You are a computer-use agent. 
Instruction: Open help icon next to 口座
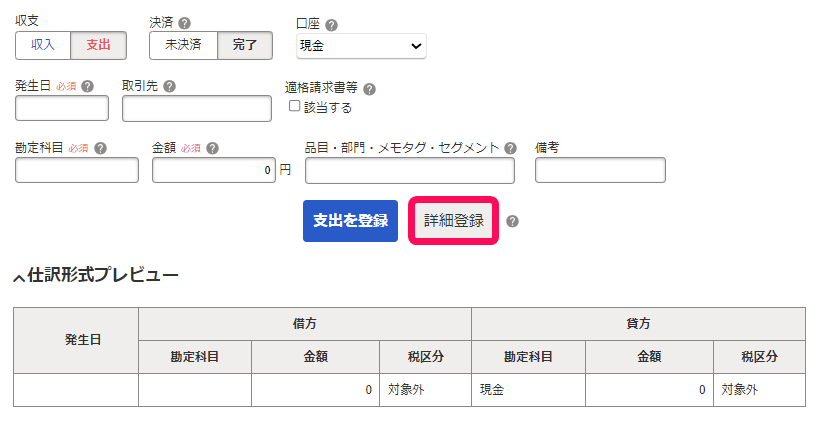tap(331, 25)
